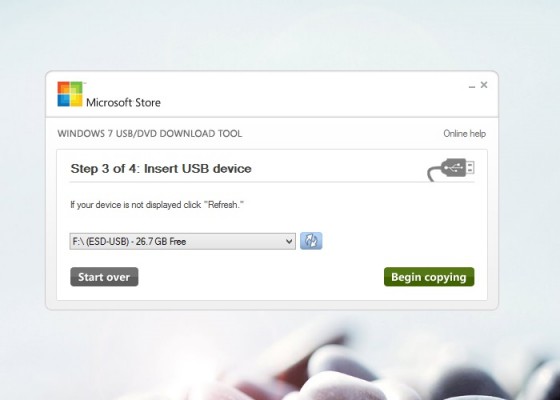
Task: Click the word "Refresh." in the instructions
Action: pos(225,205)
